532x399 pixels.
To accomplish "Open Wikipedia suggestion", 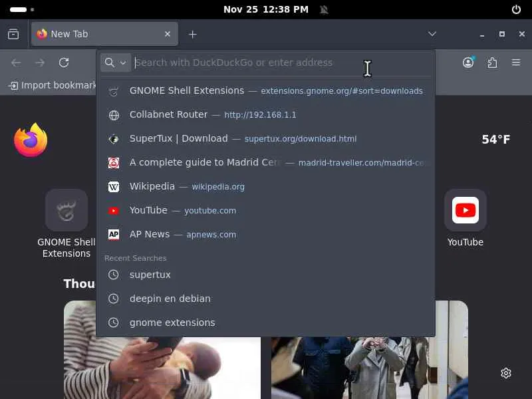I will [x=265, y=187].
